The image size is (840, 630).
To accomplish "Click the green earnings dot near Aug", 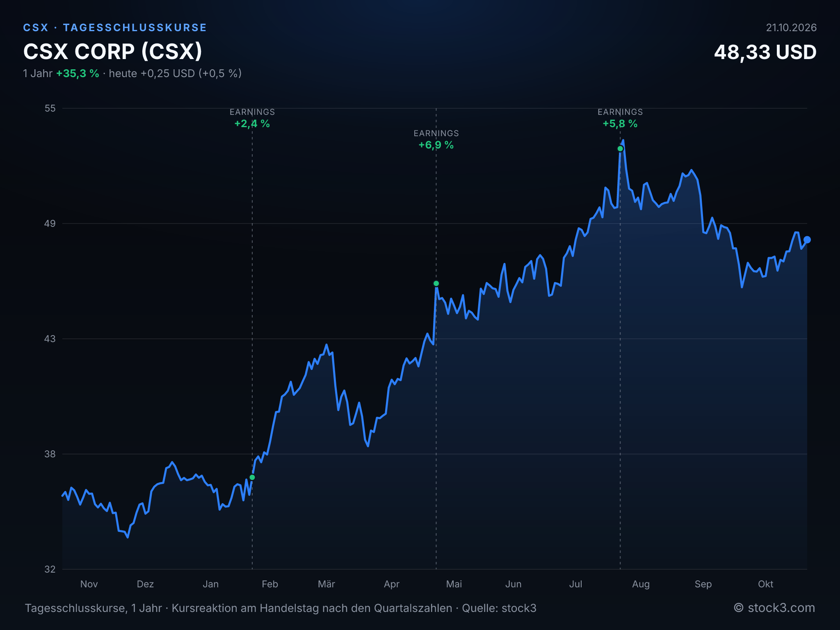I will [620, 148].
